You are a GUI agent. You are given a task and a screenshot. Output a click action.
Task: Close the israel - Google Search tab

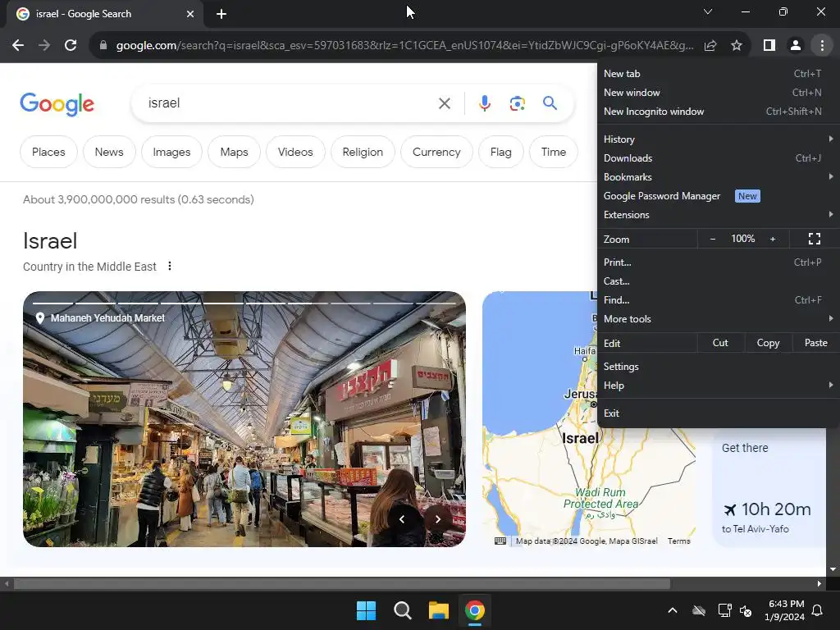click(190, 14)
